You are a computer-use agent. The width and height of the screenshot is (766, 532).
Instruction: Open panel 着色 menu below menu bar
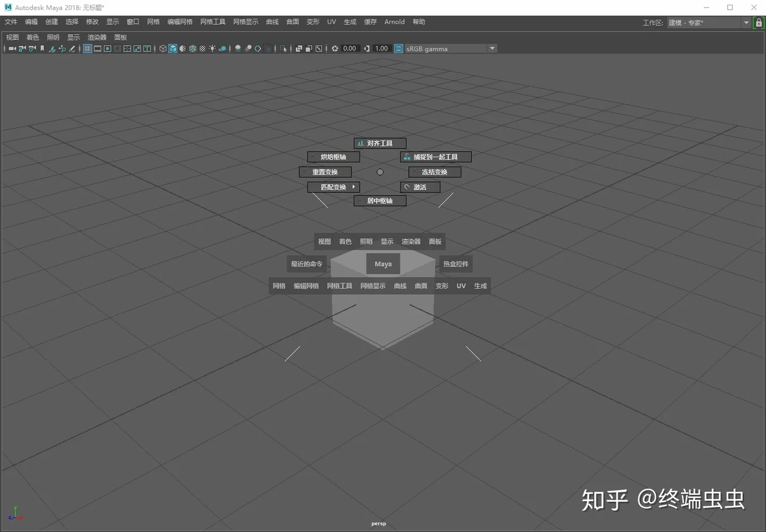pyautogui.click(x=33, y=37)
